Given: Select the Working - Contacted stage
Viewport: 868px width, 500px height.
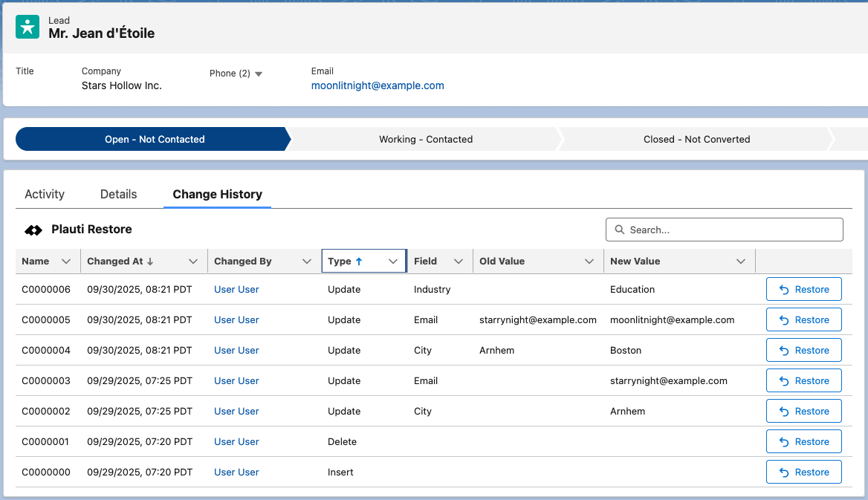Looking at the screenshot, I should [425, 139].
